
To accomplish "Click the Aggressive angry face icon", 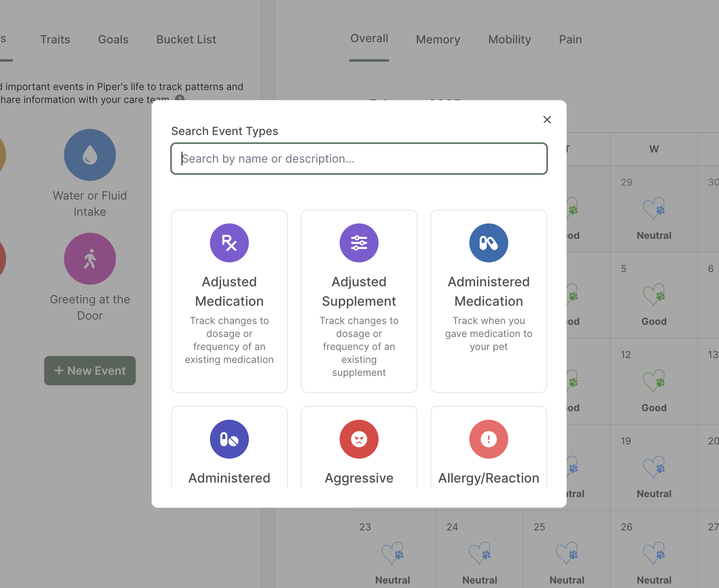I will [359, 439].
